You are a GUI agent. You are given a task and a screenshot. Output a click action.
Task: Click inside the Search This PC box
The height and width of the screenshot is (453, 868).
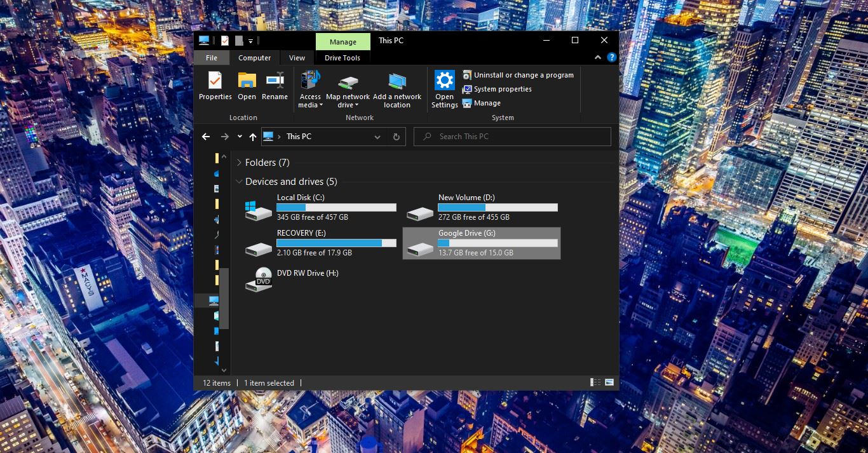tap(512, 136)
